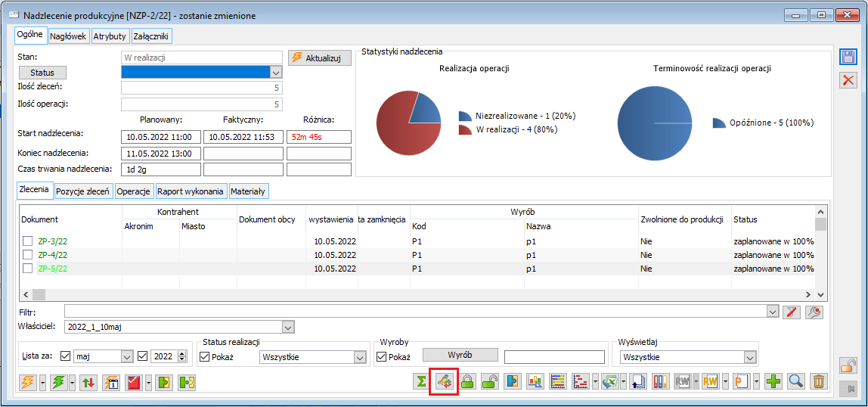Click the closed green padlock icon
868x407 pixels.
coord(468,381)
